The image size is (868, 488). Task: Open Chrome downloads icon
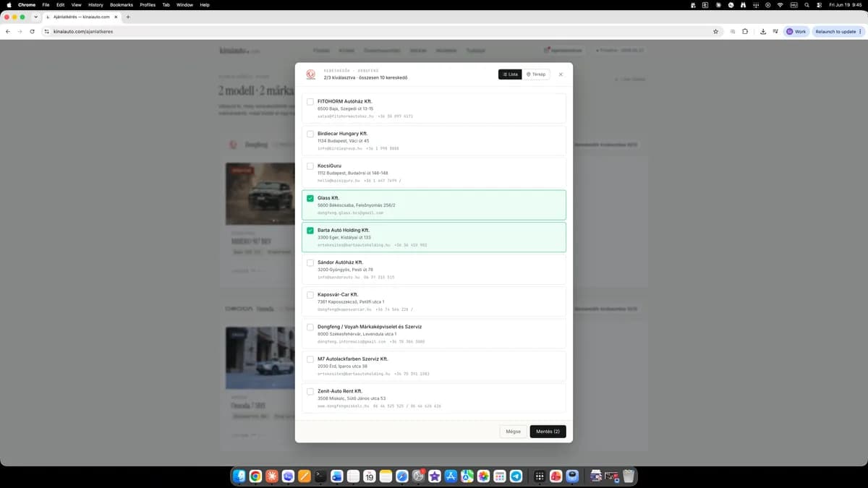tap(763, 32)
